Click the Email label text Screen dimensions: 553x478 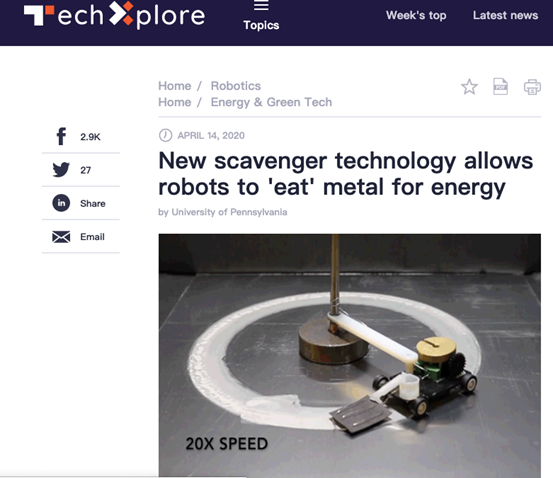(x=92, y=237)
